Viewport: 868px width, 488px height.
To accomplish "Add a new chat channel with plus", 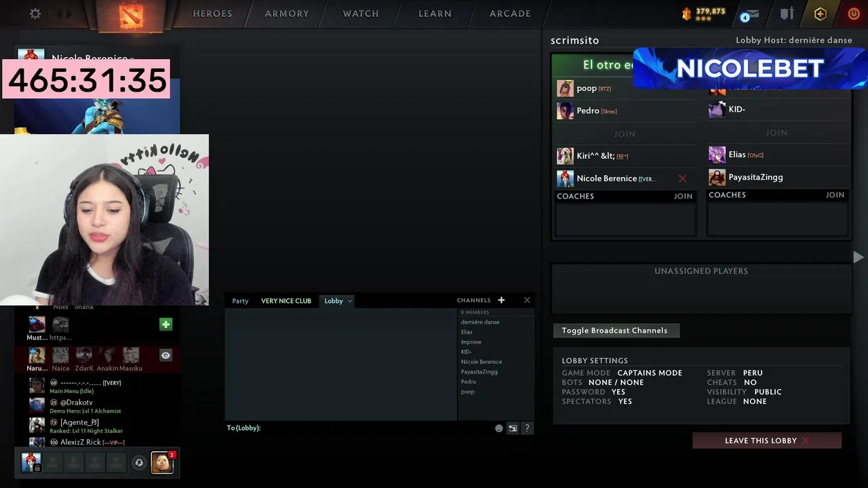I will point(501,300).
